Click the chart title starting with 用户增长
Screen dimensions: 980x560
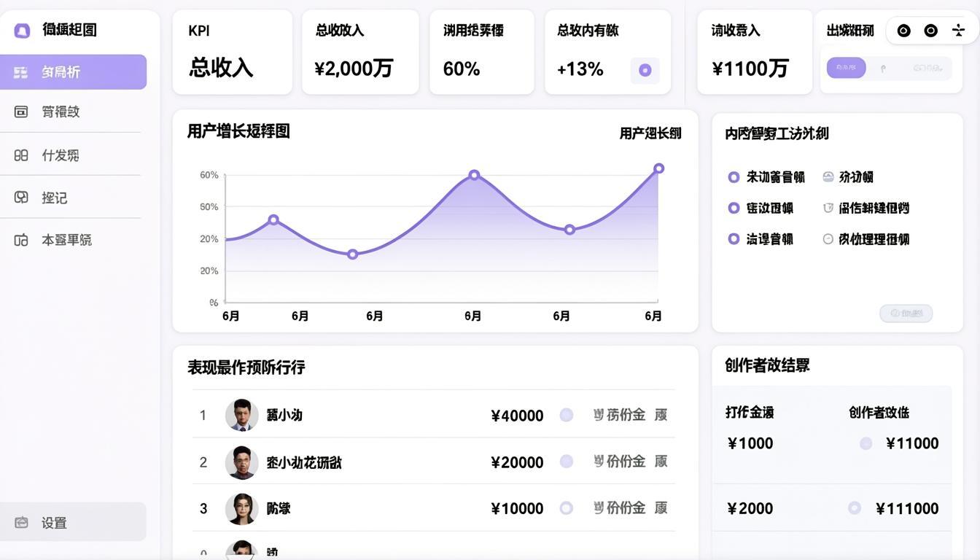click(x=238, y=131)
